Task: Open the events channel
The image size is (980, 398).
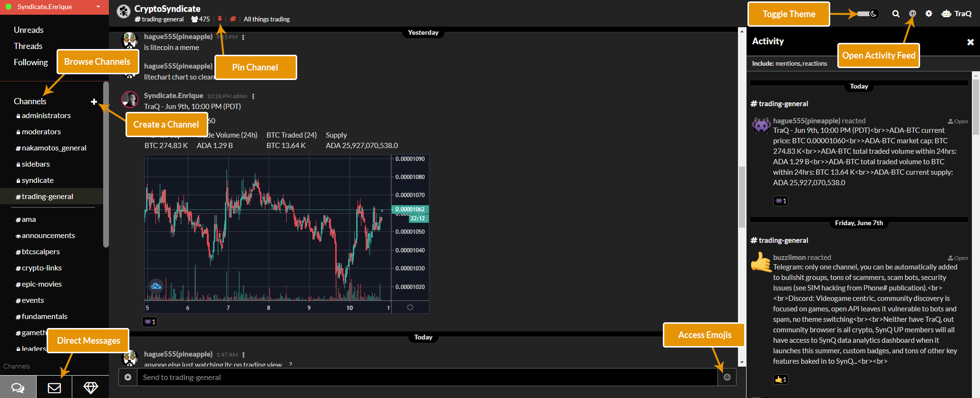Action: 29,300
